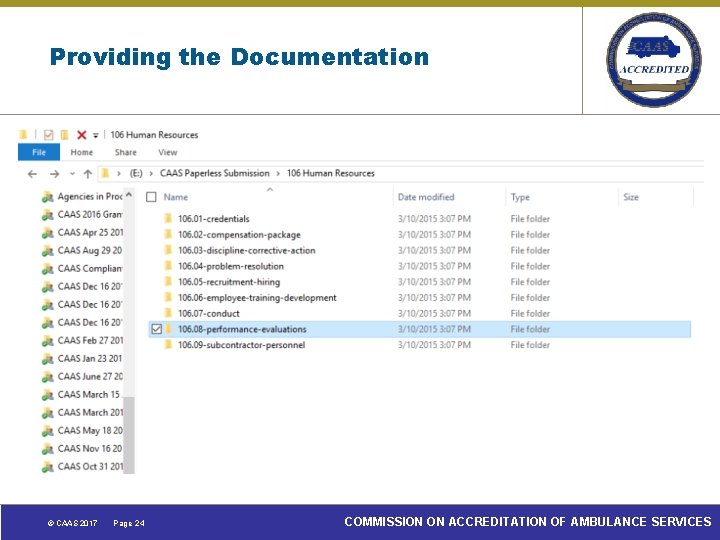Select the 106.03-discipline-corrective-action folder icon
The height and width of the screenshot is (540, 720).
[169, 250]
